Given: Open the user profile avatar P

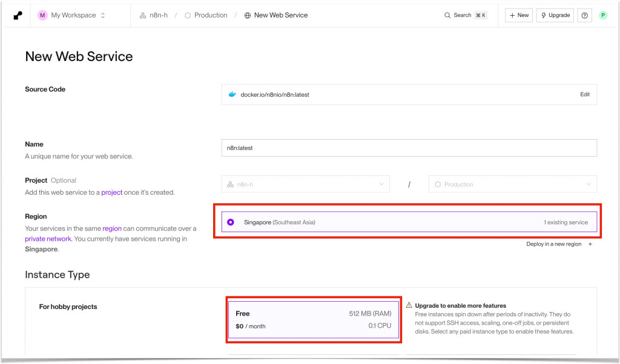Looking at the screenshot, I should [x=603, y=15].
